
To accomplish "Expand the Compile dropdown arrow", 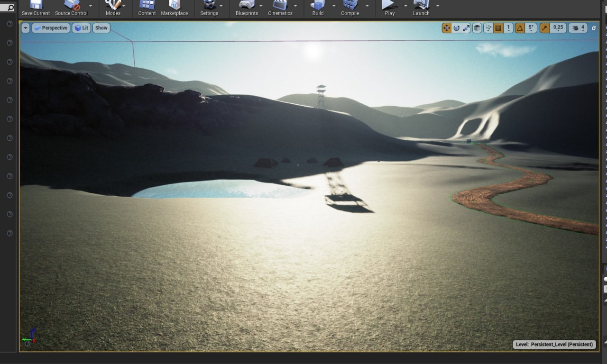I will (x=367, y=6).
